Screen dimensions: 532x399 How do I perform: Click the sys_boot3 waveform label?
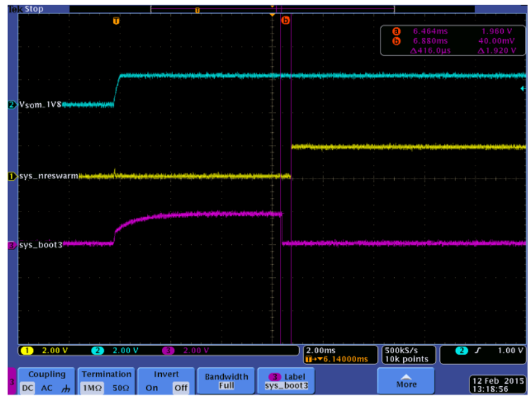point(41,245)
